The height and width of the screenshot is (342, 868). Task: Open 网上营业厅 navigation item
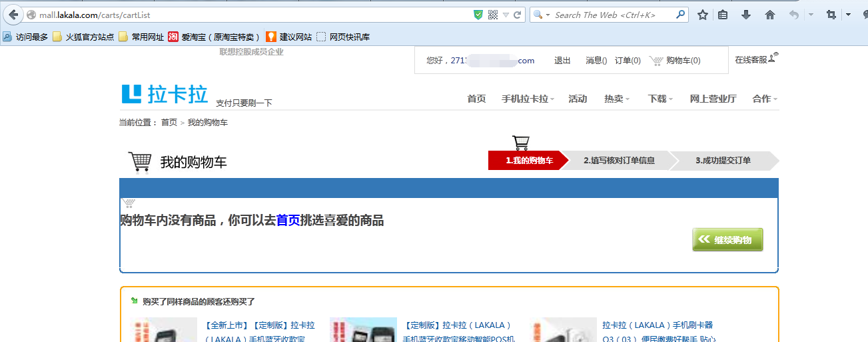pos(713,99)
